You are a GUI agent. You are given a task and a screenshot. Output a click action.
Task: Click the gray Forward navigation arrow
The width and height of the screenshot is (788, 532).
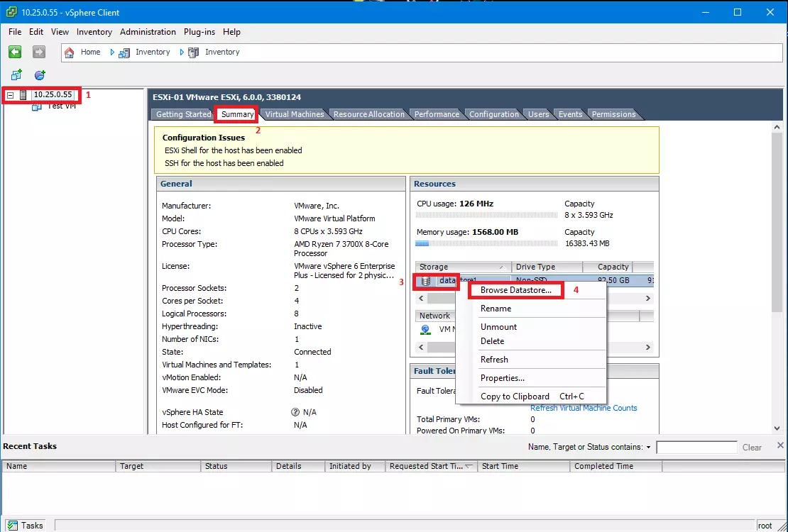39,52
